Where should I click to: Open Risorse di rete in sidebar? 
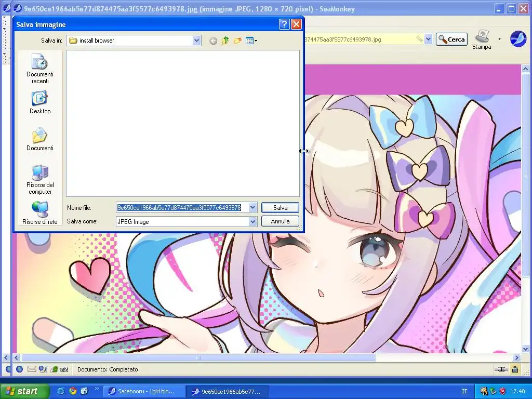coord(40,212)
